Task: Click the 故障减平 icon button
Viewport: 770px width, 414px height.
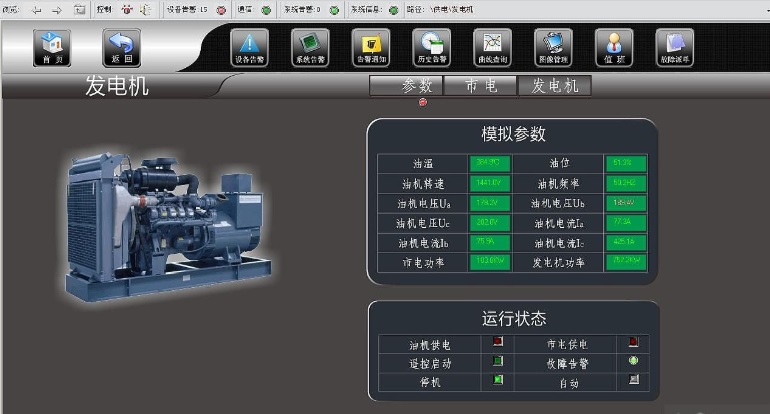Action: point(675,45)
